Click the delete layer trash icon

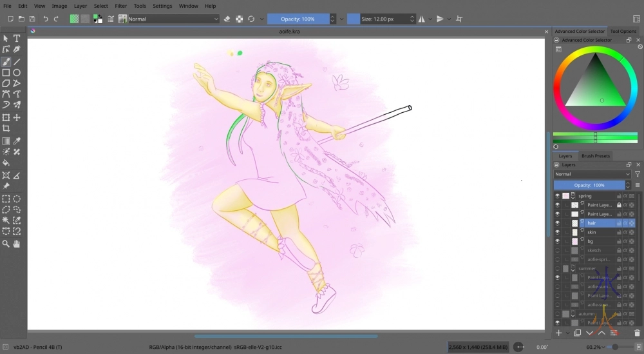coord(636,333)
